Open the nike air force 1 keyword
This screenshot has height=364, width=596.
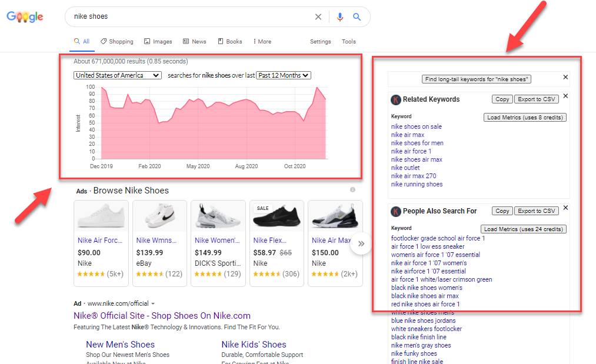click(411, 151)
